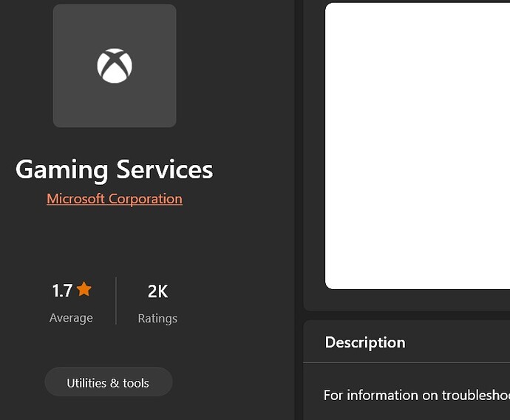Open the white screenshot preview thumbnail
This screenshot has width=510, height=420.
[x=418, y=146]
